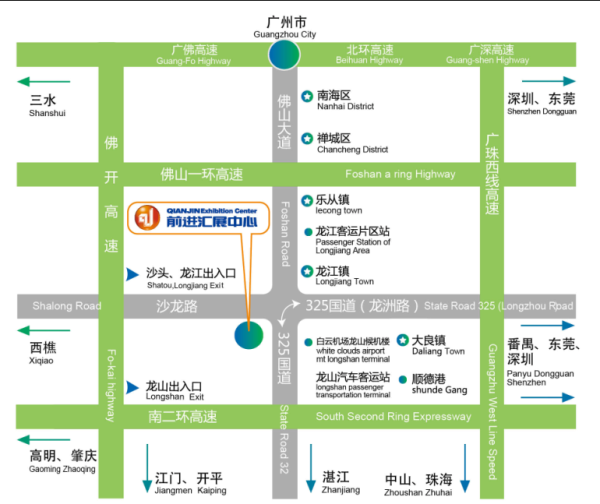
Task: Click the left arrow above Sanshui
Action: click(x=43, y=82)
